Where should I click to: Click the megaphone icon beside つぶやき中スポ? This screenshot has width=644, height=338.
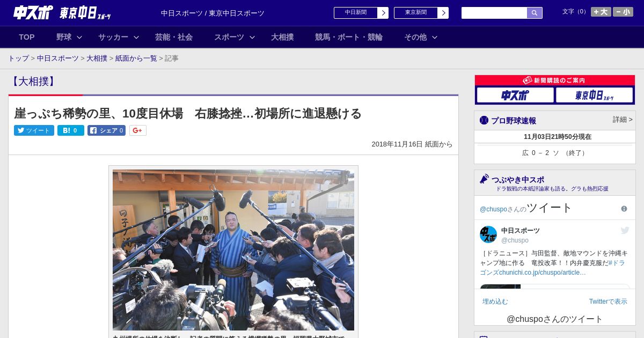click(x=484, y=179)
